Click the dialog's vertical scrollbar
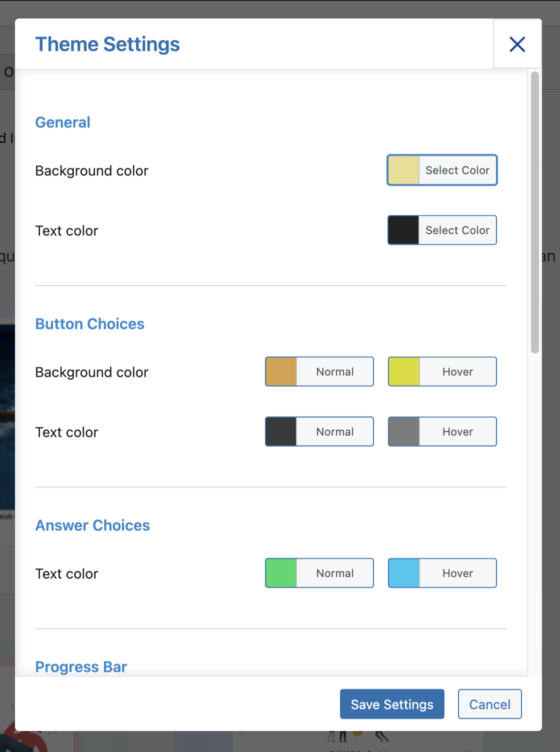The image size is (560, 752). point(535,212)
